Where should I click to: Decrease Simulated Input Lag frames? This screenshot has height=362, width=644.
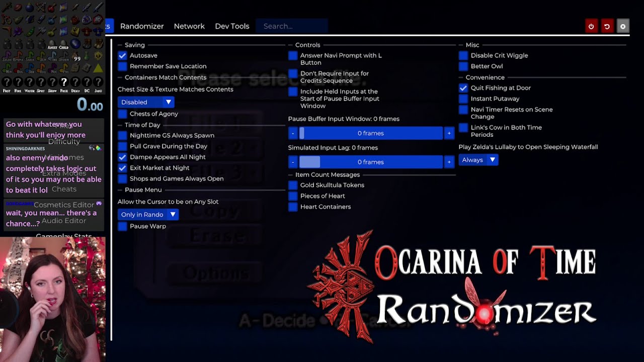[293, 162]
